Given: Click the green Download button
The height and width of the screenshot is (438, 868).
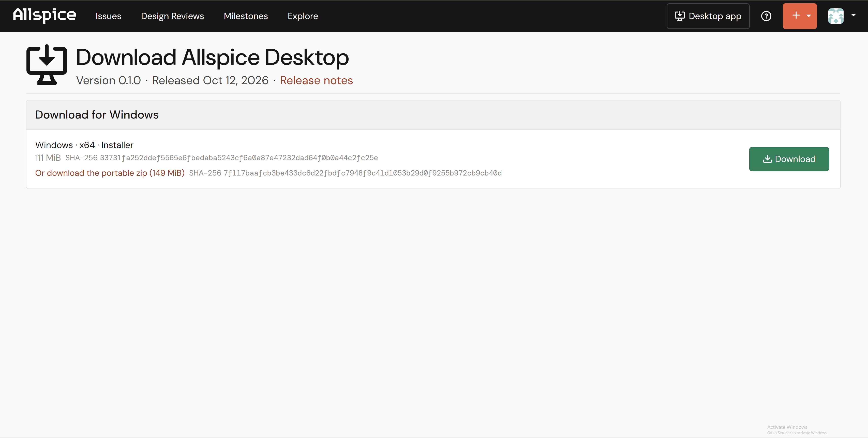Looking at the screenshot, I should (789, 159).
